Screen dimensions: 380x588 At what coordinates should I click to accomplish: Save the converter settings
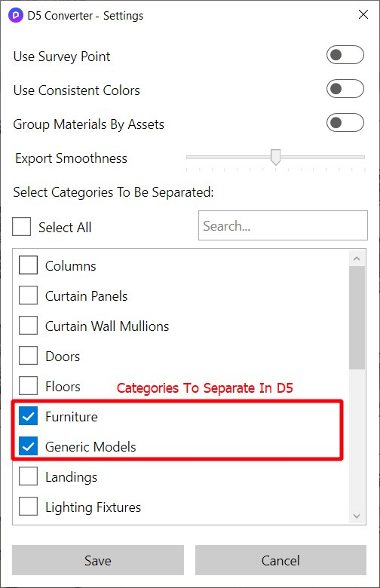coord(98,560)
